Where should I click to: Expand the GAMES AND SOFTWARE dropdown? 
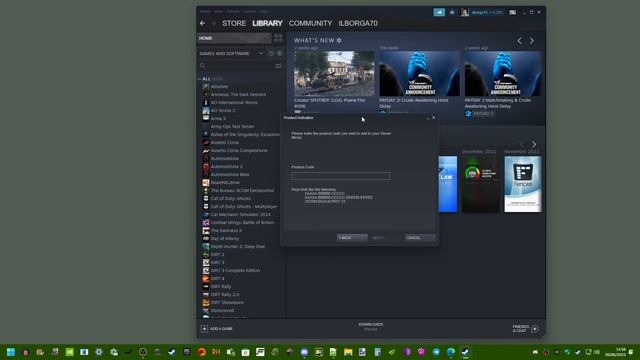pyautogui.click(x=231, y=53)
